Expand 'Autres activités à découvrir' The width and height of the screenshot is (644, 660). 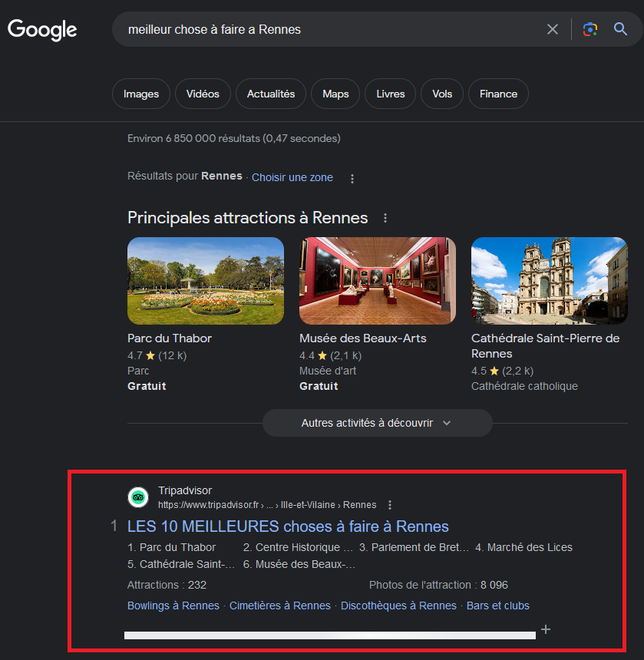coord(377,423)
